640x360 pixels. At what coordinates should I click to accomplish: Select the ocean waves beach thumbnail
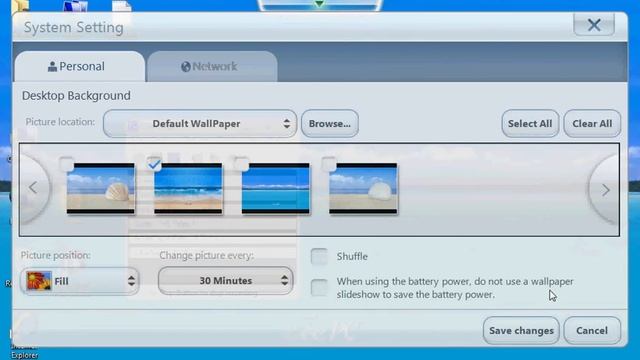pyautogui.click(x=188, y=189)
